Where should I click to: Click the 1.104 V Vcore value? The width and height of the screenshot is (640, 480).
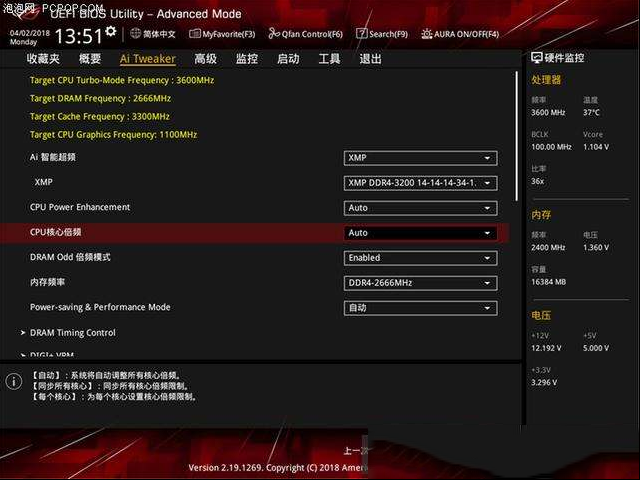(x=596, y=147)
